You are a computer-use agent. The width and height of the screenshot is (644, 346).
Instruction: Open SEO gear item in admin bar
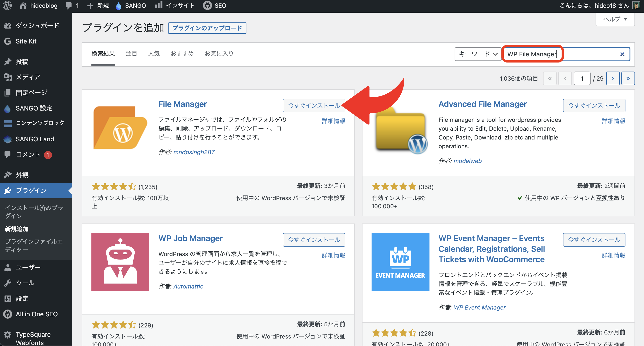tap(215, 5)
